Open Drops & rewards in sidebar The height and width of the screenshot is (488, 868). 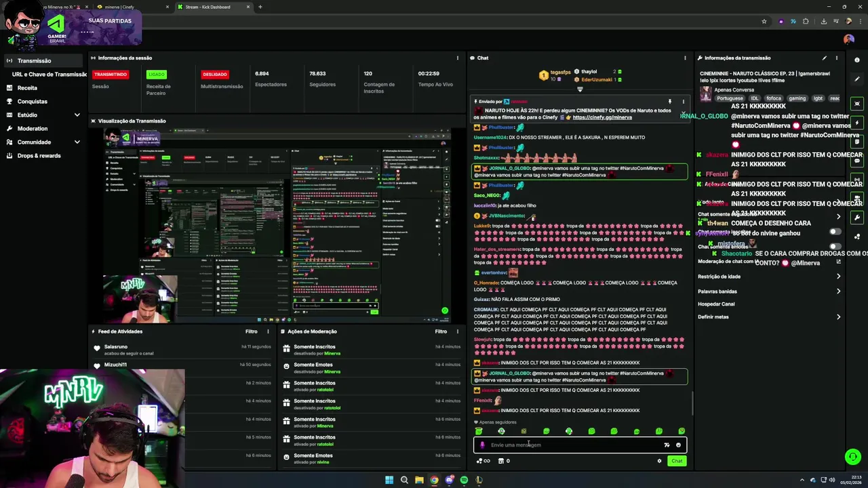[39, 155]
